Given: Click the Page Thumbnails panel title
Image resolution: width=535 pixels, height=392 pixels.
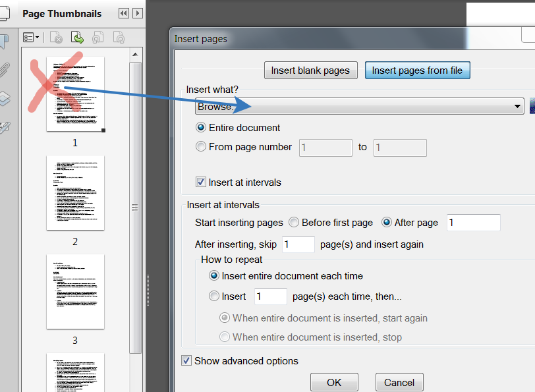Looking at the screenshot, I should (62, 14).
